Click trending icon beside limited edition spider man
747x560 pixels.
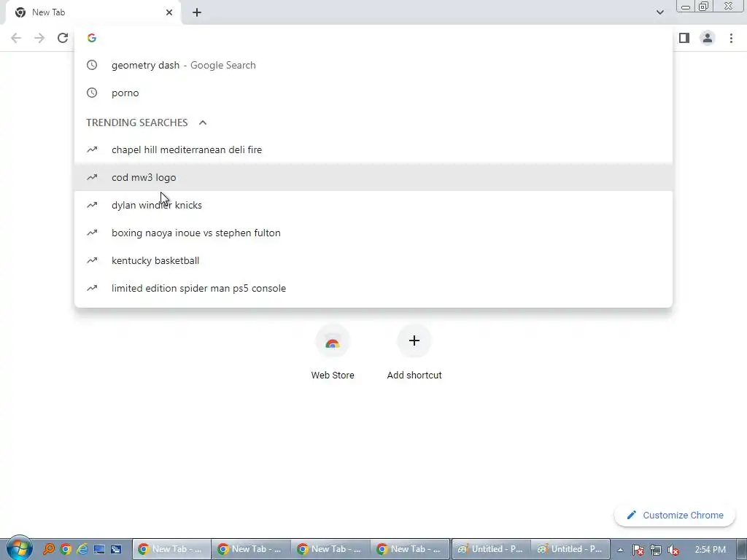[x=92, y=288]
